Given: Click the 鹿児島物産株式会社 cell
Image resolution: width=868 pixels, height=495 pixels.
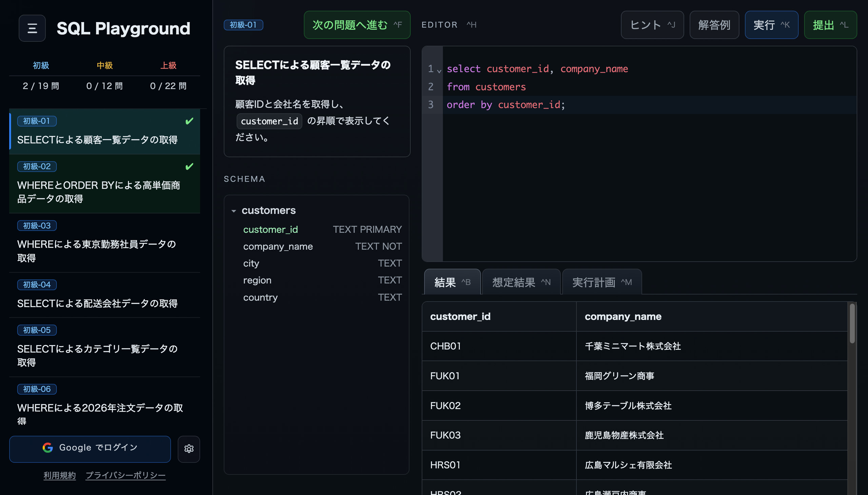Looking at the screenshot, I should 712,435.
